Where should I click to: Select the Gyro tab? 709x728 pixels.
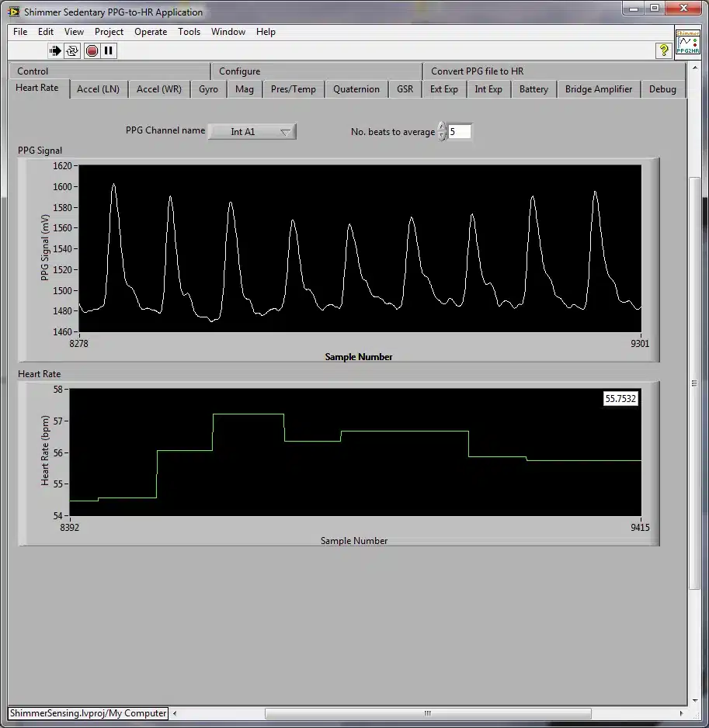(x=208, y=89)
